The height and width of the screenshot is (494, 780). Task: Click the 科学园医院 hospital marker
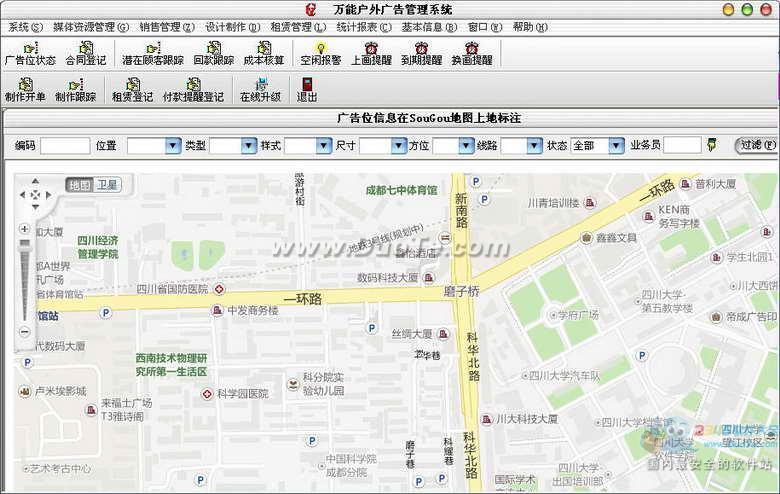[207, 394]
